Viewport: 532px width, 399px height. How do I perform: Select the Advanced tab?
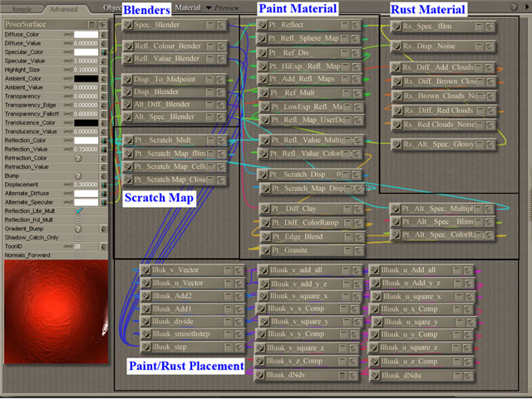click(x=62, y=8)
